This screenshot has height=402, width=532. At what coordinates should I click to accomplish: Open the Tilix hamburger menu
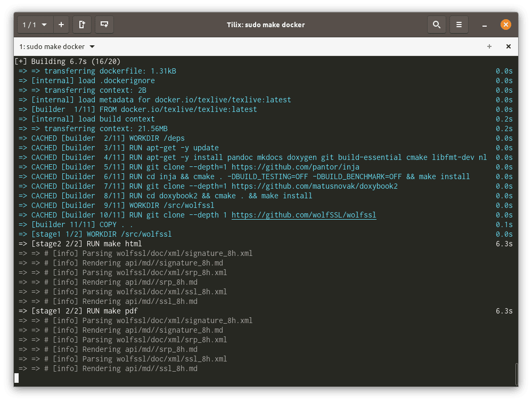pyautogui.click(x=459, y=25)
